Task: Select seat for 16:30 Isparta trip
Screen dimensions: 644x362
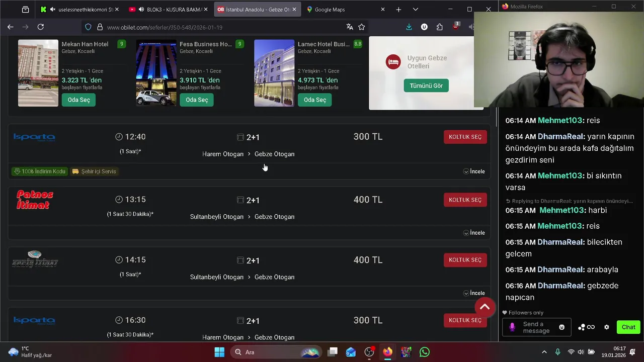Action: (465, 320)
